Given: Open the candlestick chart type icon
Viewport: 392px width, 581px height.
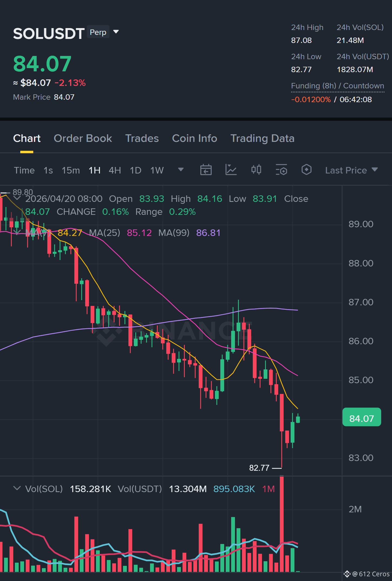Looking at the screenshot, I should [x=256, y=170].
